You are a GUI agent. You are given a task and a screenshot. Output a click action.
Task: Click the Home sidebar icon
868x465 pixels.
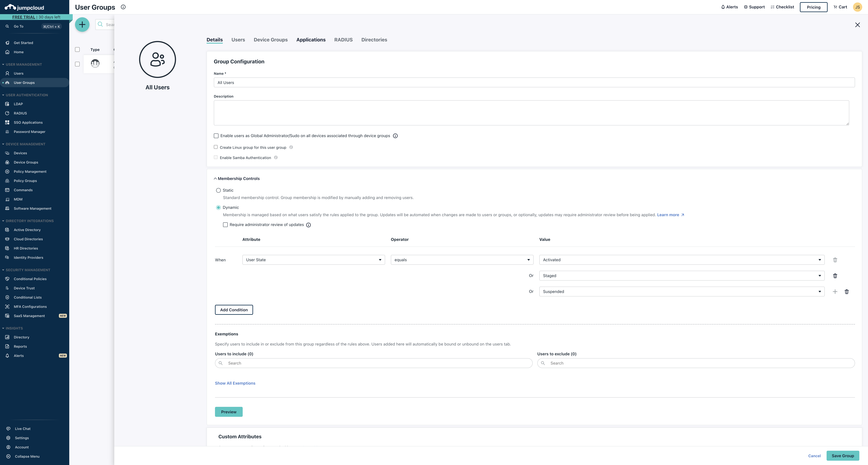point(7,52)
